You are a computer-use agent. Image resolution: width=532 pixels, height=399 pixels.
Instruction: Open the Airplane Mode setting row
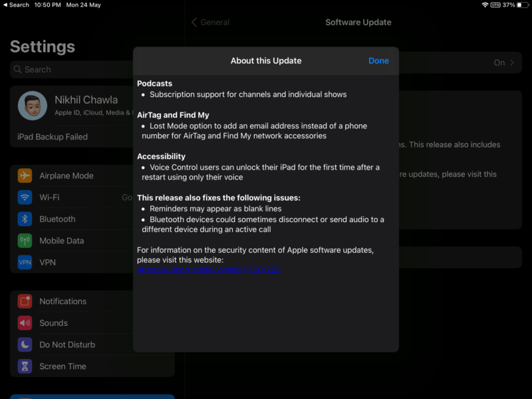tap(72, 176)
